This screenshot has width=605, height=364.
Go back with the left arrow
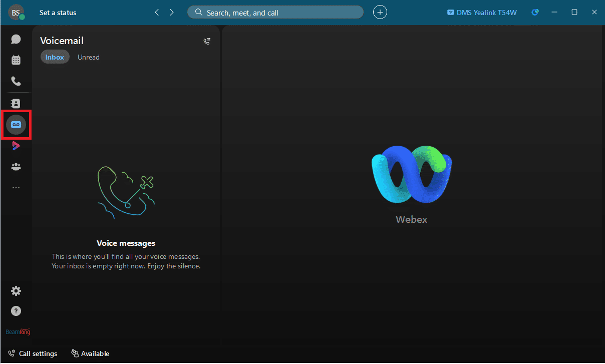[157, 13]
